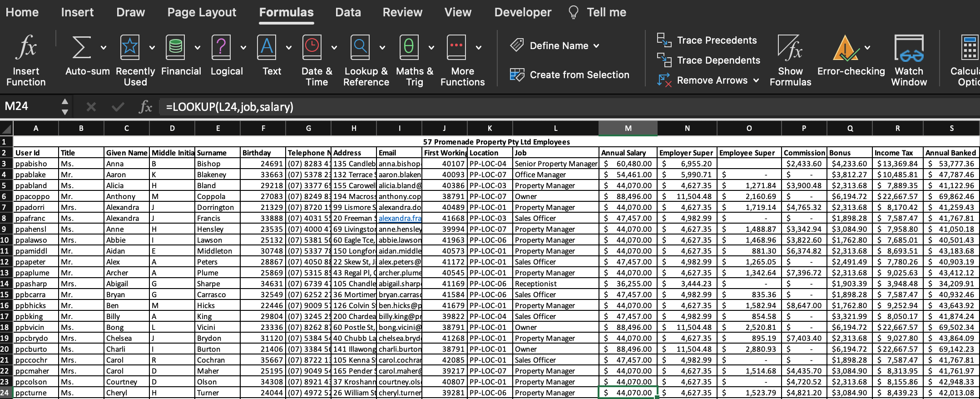Expand the Recently Used dropdown arrow

click(x=152, y=47)
